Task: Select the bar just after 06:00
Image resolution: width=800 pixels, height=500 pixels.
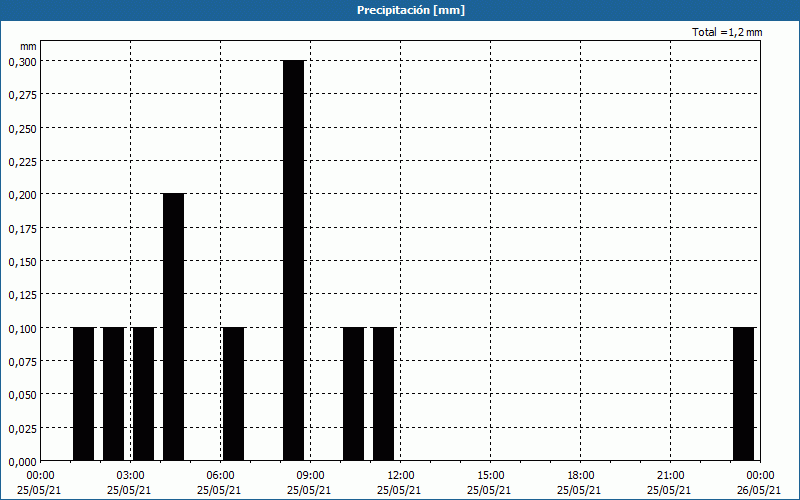Action: tap(234, 394)
